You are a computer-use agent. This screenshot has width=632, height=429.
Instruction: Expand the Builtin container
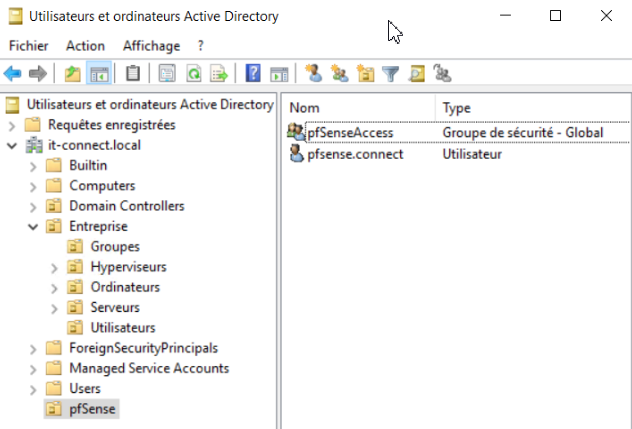pos(33,167)
